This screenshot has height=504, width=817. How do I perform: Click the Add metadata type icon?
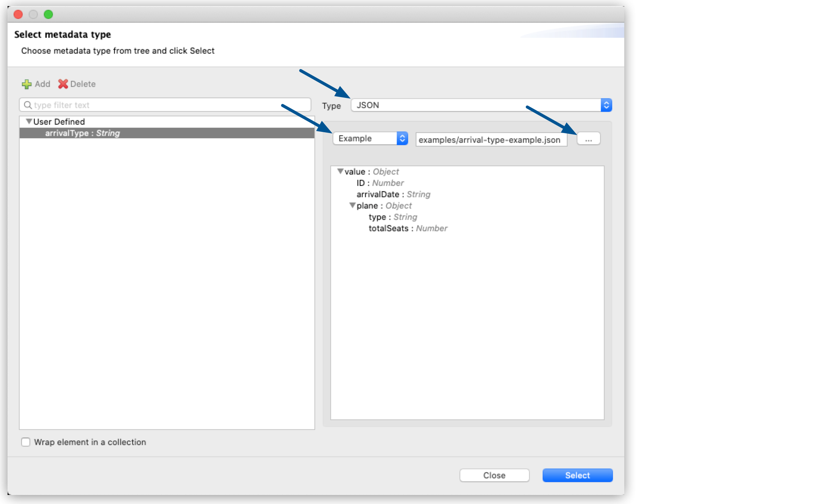coord(26,84)
